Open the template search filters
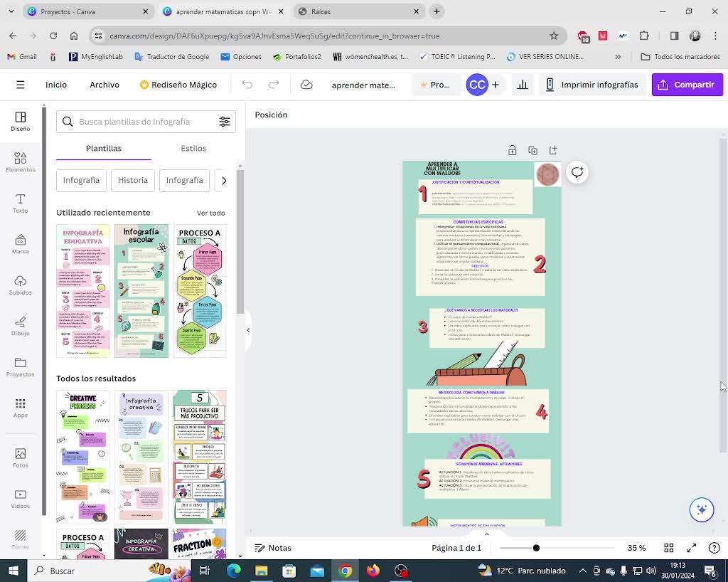Screen dimensions: 728x582 pos(225,122)
